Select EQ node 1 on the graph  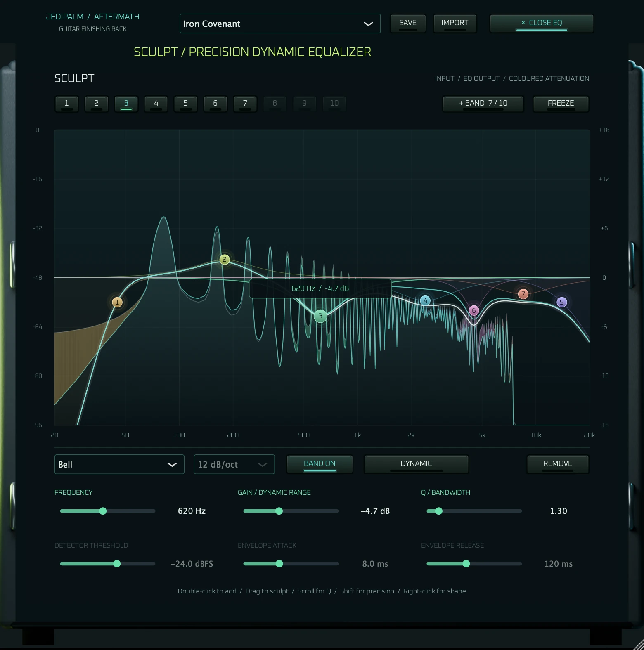click(117, 302)
